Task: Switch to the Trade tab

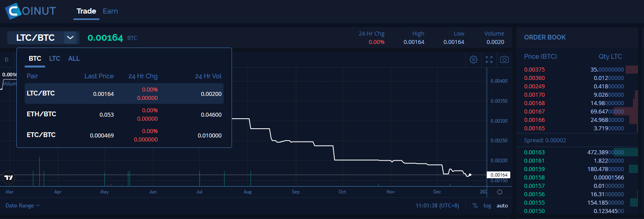Action: pyautogui.click(x=86, y=11)
